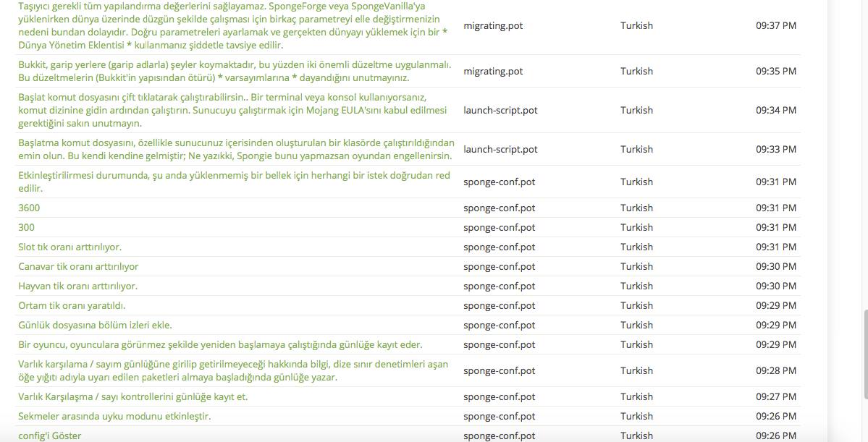Click launch-script.pot in the 09:33 PM row
The height and width of the screenshot is (442, 868).
[x=500, y=149]
